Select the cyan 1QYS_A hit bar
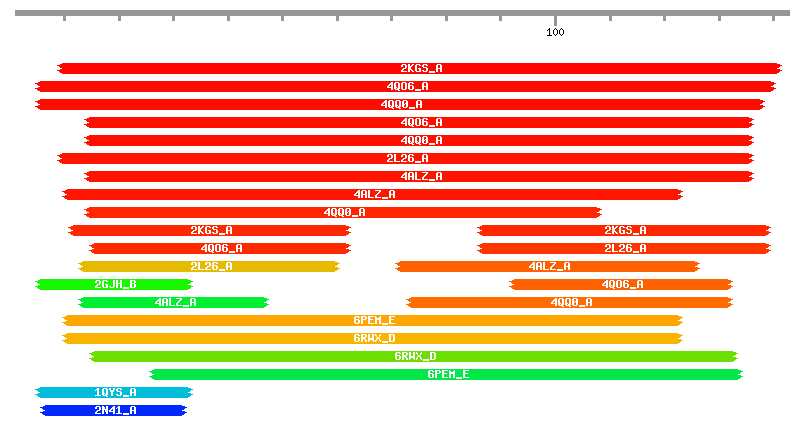The height and width of the screenshot is (423, 800). (x=114, y=392)
